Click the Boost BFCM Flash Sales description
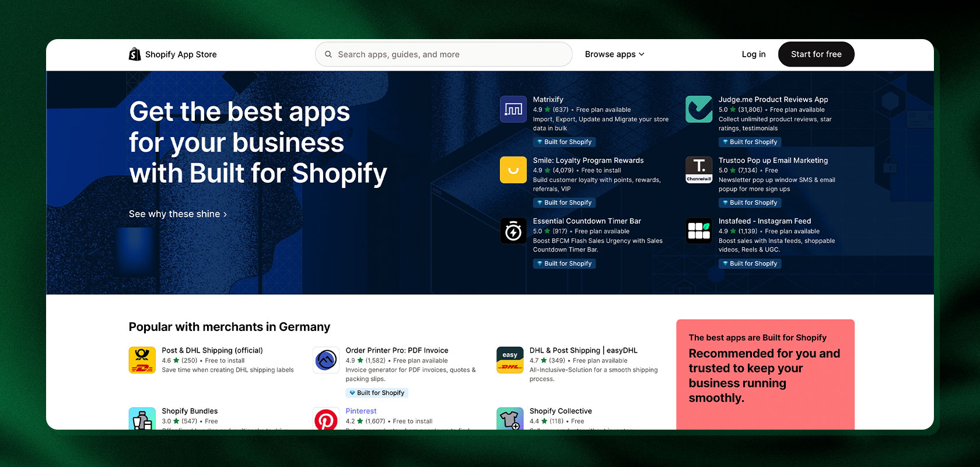This screenshot has width=980, height=467. [598, 245]
